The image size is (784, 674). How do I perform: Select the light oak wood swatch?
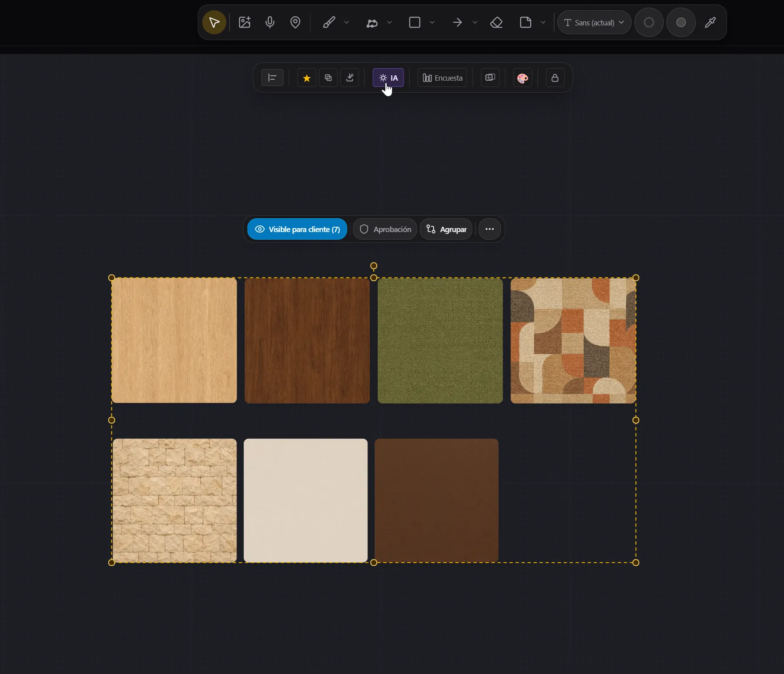pos(174,340)
